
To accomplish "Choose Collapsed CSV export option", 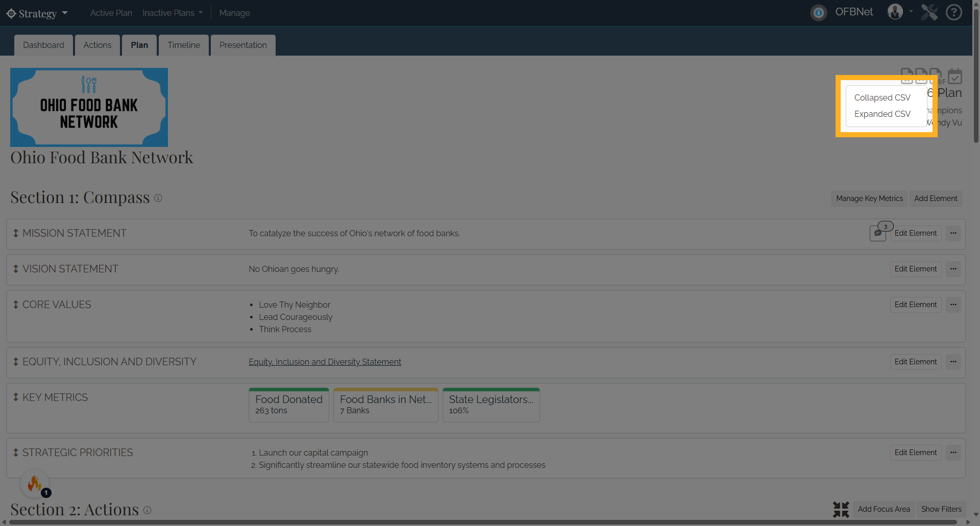I will 882,97.
